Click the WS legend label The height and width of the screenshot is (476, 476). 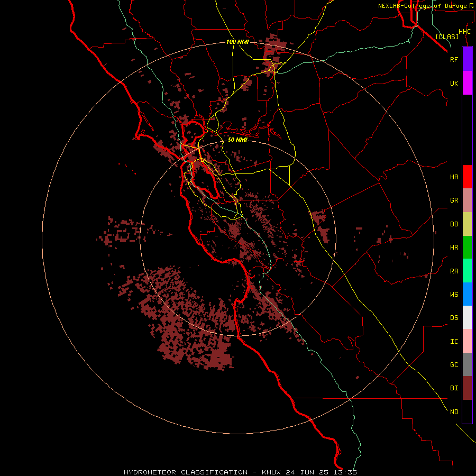(454, 295)
